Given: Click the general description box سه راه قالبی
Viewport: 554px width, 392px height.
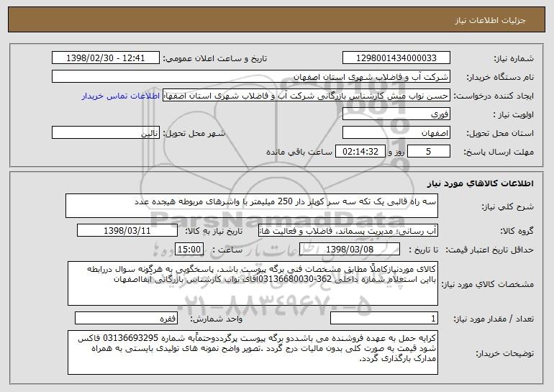Looking at the screenshot, I should coord(252,206).
